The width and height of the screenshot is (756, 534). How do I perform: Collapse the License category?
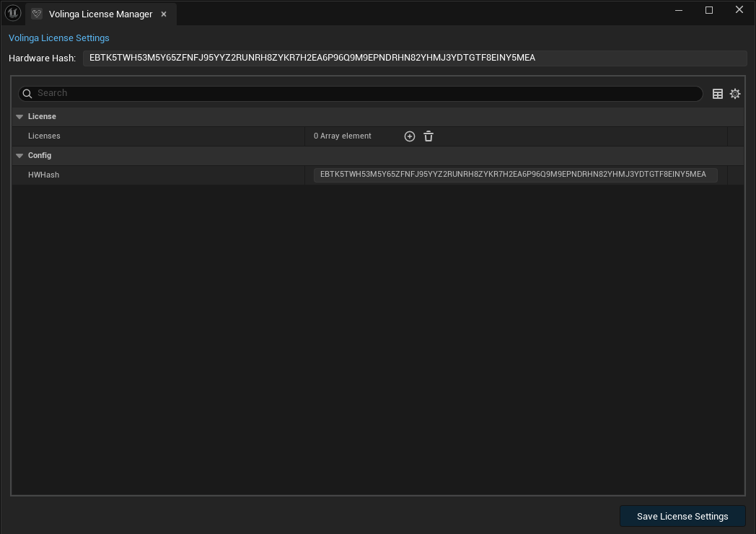pos(19,117)
